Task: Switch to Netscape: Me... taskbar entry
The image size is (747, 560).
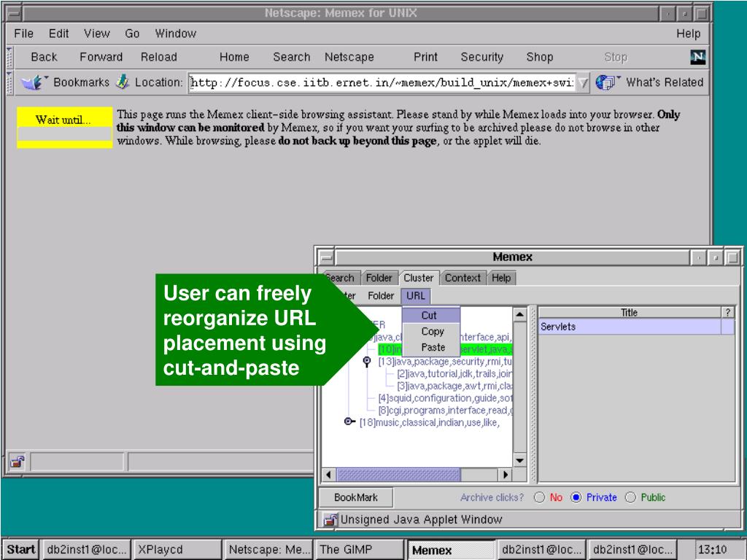Action: click(268, 549)
